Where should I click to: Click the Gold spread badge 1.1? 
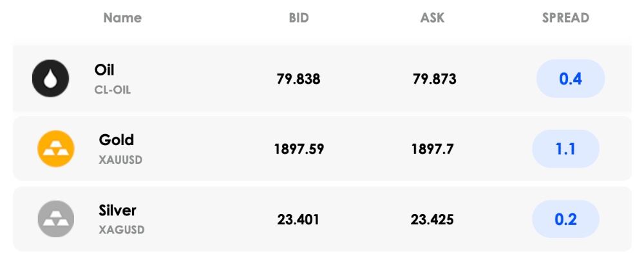[565, 148]
